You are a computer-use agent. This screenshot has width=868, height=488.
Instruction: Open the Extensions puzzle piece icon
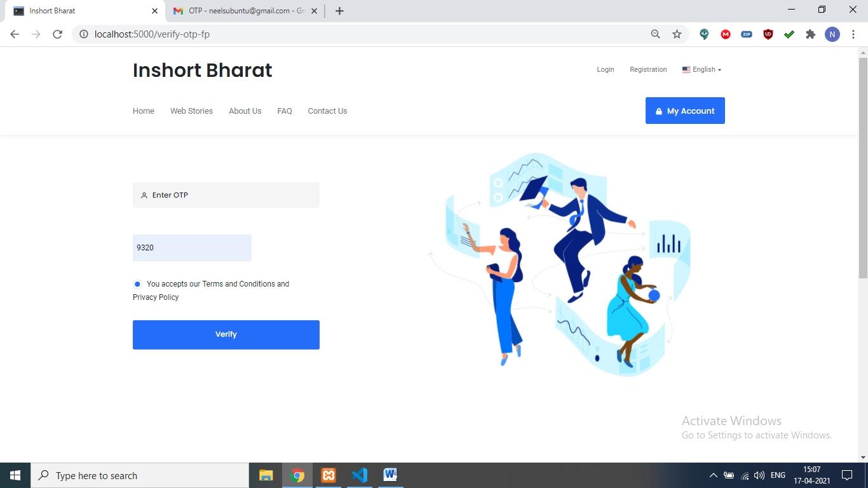click(810, 34)
